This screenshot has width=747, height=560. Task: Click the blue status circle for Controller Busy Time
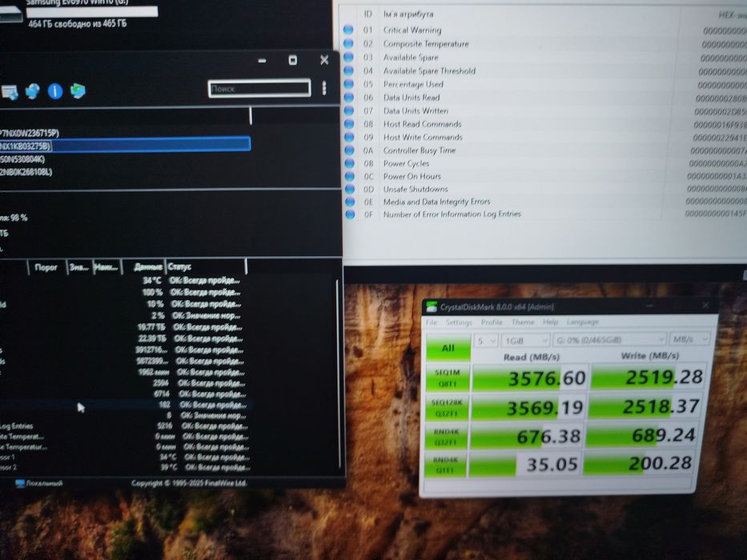click(349, 150)
